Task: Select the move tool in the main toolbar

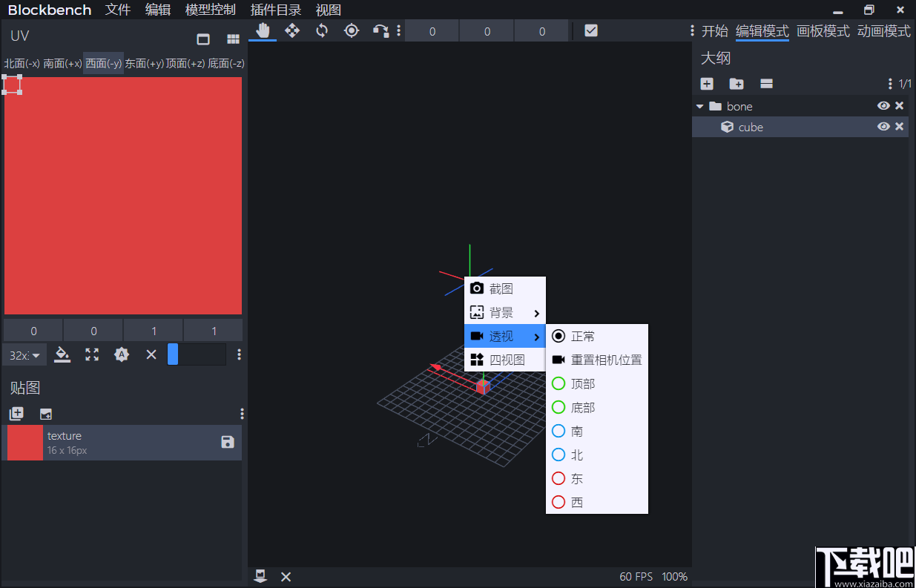Action: pos(292,30)
